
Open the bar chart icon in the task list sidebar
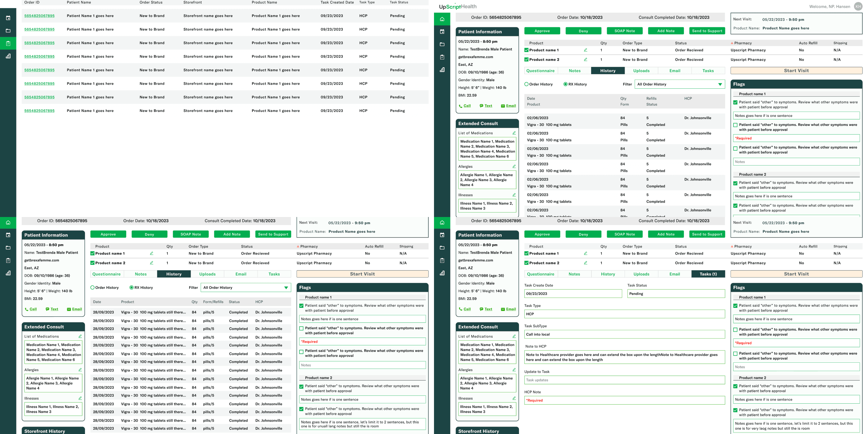click(8, 56)
